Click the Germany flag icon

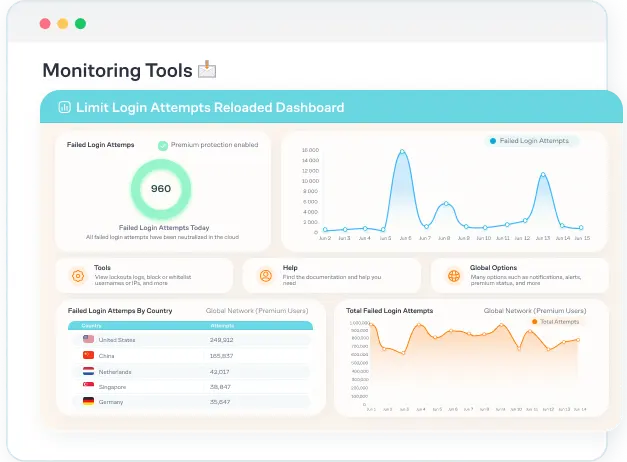[88, 401]
